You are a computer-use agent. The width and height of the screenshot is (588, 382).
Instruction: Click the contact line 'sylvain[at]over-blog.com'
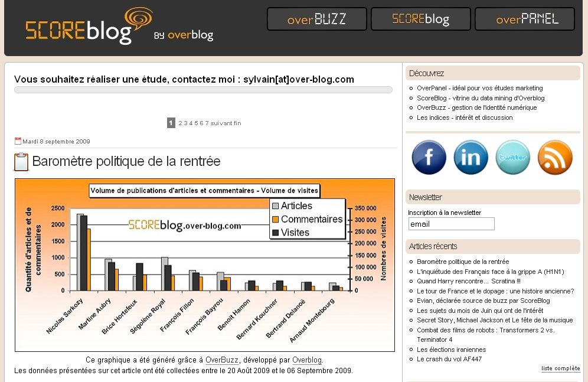299,80
